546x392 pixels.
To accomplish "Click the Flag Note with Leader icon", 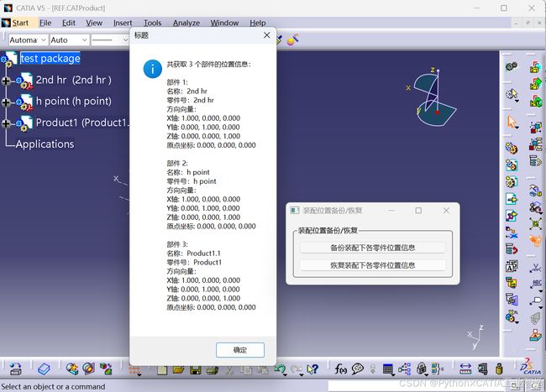I will [x=536, y=301].
